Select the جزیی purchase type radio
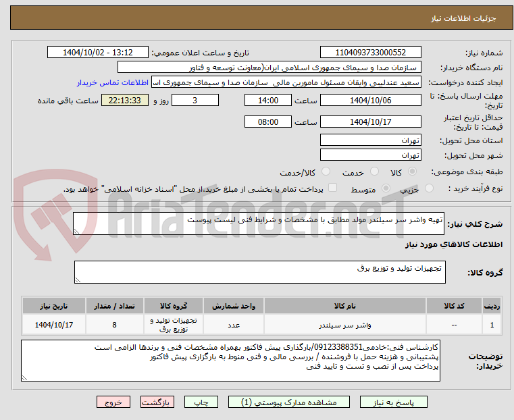 click(429, 188)
